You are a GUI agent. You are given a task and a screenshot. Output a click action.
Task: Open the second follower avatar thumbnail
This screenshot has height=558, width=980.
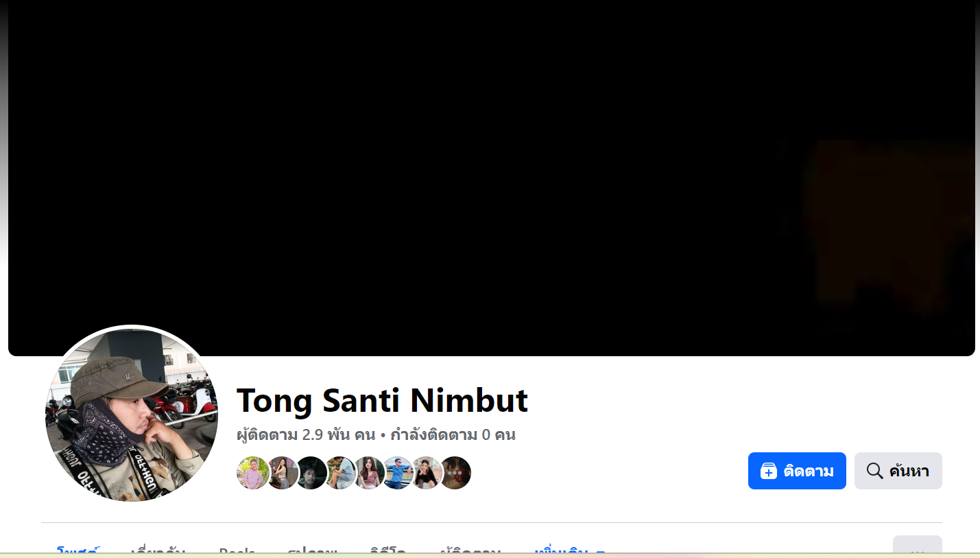[x=282, y=473]
